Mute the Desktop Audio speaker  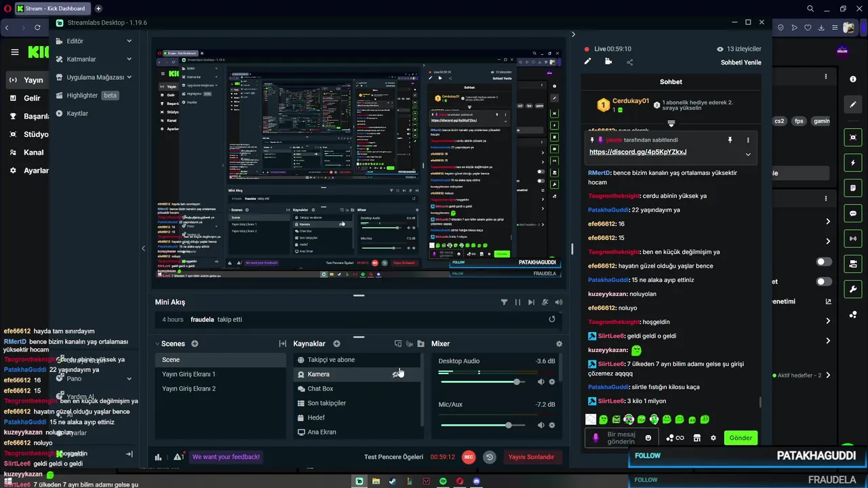pyautogui.click(x=540, y=382)
